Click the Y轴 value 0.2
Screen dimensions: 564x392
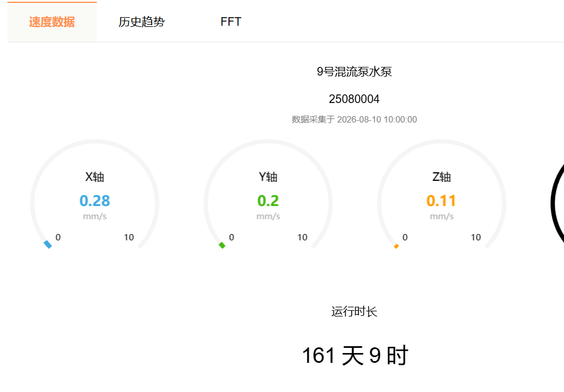tap(268, 201)
